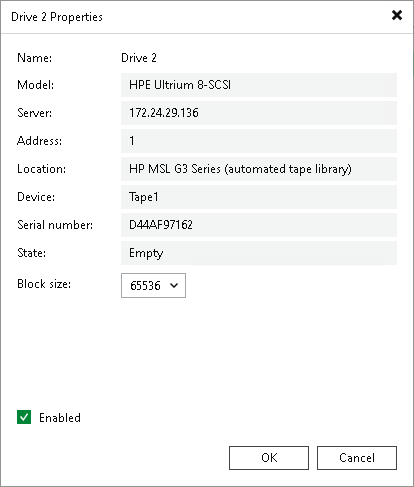Click the Address field showing 1
This screenshot has width=414, height=487.
coord(259,141)
